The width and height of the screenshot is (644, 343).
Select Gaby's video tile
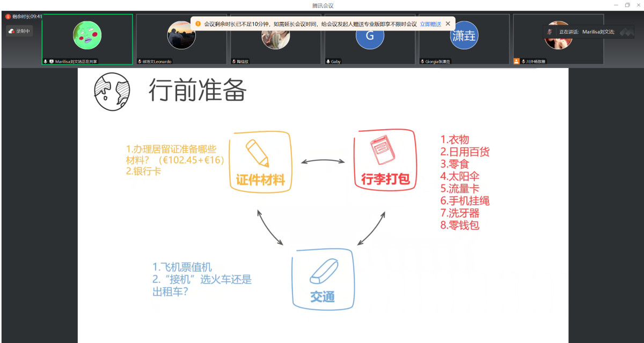369,38
